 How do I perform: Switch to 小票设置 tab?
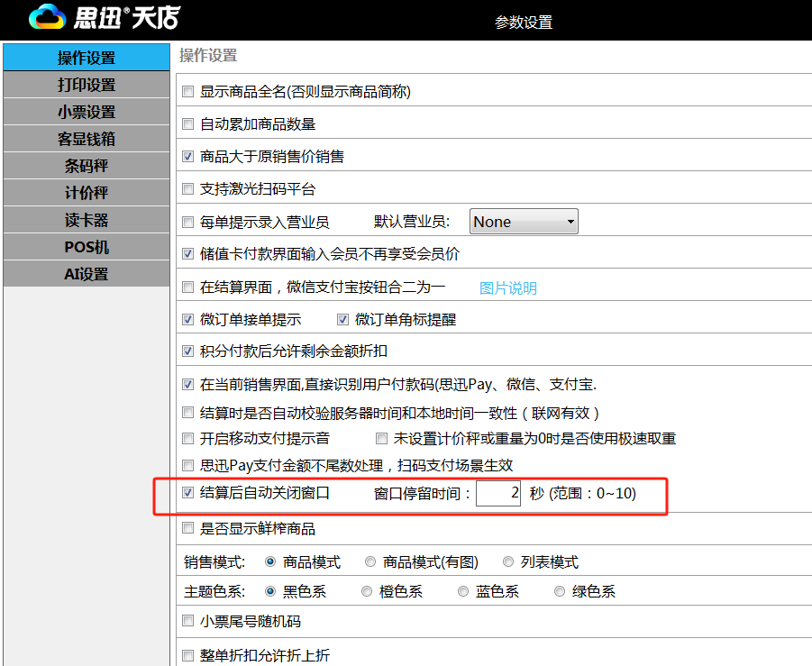87,112
